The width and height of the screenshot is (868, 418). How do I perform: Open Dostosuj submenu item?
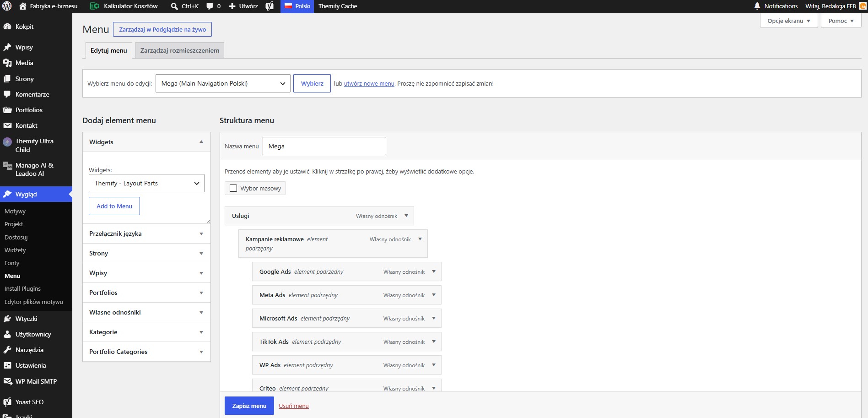pos(16,237)
